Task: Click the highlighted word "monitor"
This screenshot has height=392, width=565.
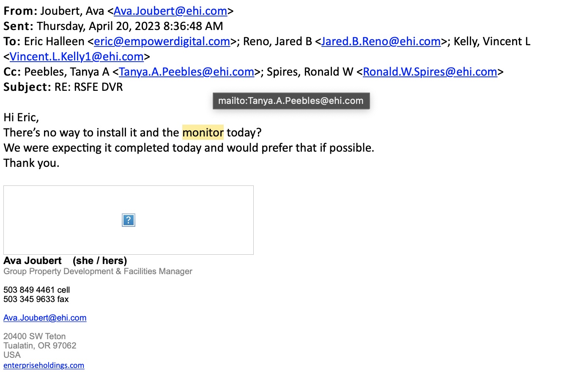Action: [203, 133]
